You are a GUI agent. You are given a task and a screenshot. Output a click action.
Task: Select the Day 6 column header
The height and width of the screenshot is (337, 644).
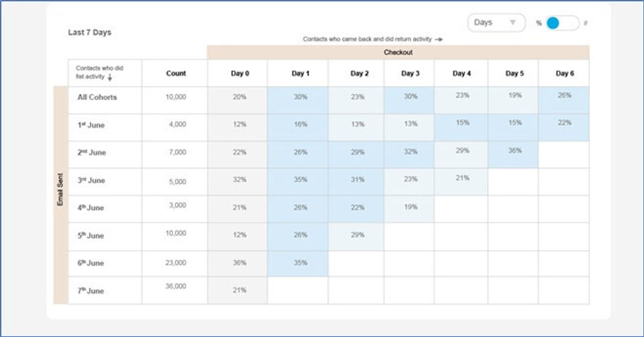click(x=565, y=73)
